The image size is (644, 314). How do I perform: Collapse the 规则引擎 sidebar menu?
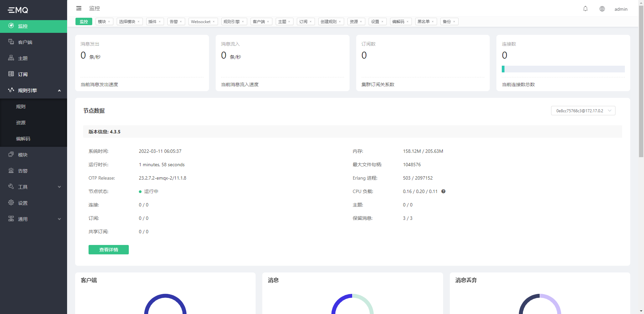59,90
